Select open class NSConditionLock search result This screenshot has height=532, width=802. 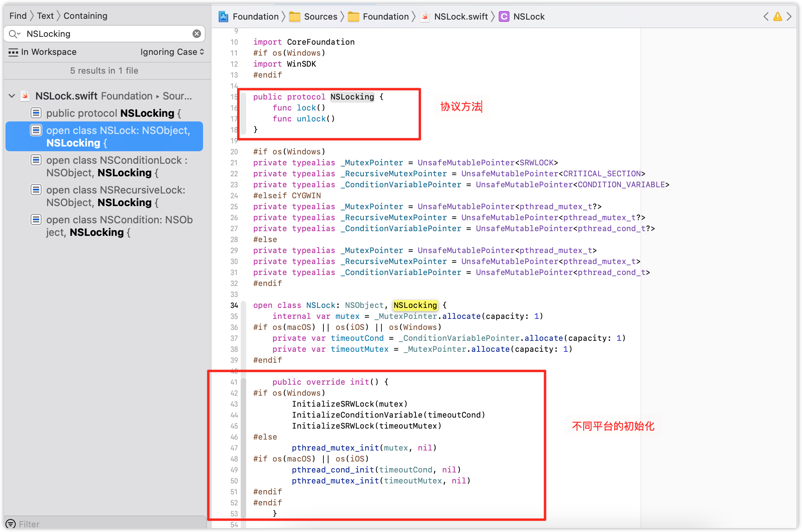[117, 166]
